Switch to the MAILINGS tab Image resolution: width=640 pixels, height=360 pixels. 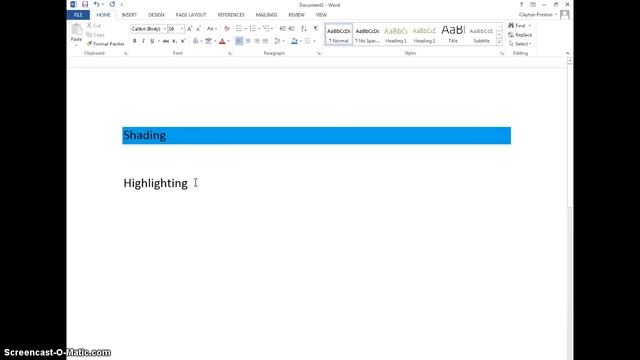click(x=266, y=15)
